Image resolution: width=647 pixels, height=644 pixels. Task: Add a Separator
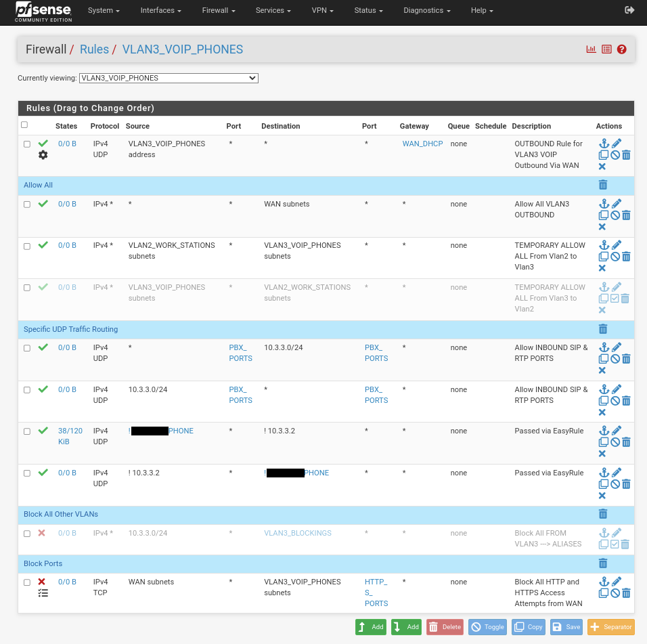point(610,627)
